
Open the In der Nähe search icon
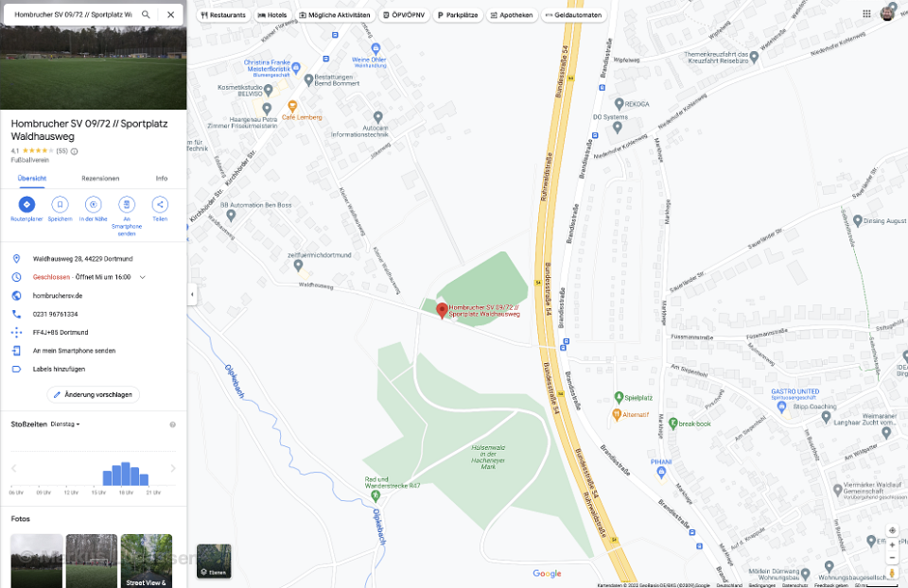point(94,204)
